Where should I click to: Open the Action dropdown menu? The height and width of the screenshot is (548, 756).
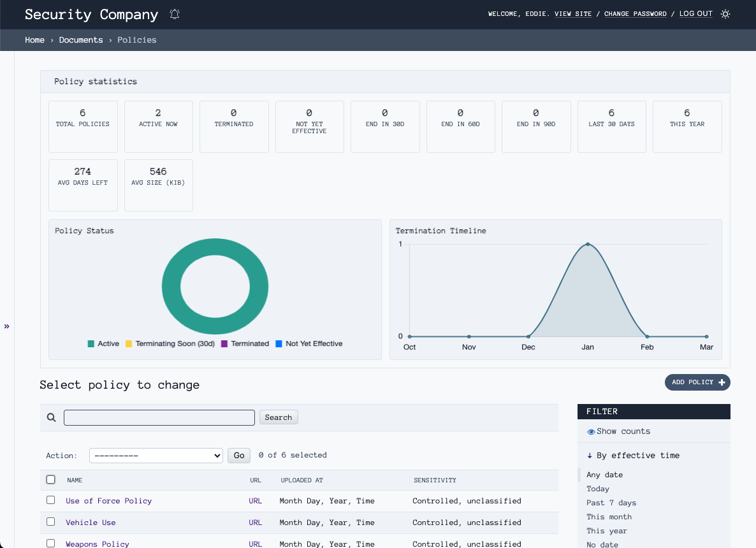156,456
